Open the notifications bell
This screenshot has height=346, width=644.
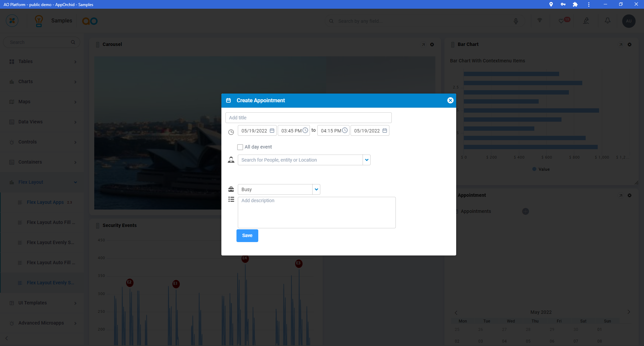click(x=607, y=21)
